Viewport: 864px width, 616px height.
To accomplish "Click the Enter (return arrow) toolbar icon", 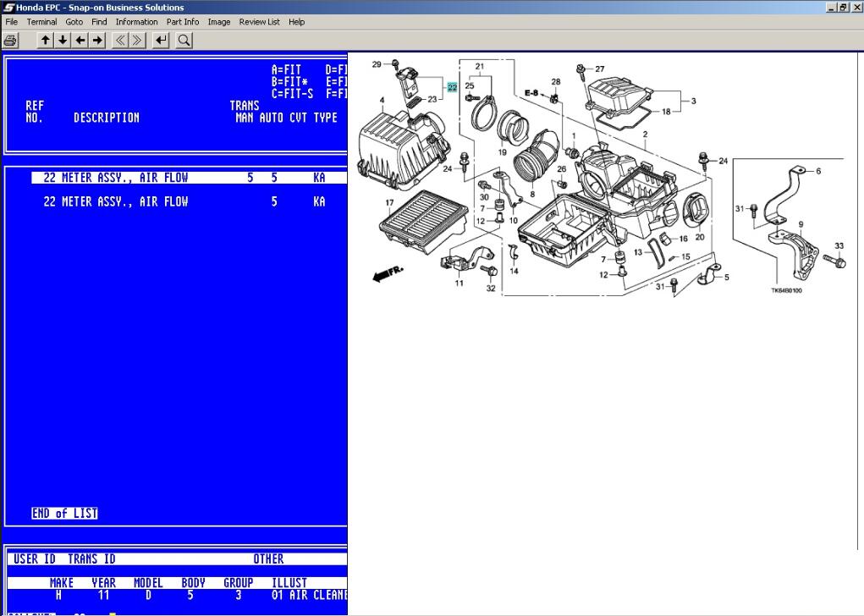I will (x=162, y=41).
